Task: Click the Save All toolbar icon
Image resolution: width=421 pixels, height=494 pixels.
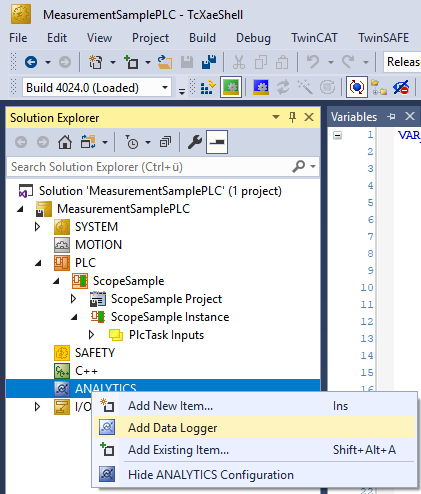Action: (209, 62)
